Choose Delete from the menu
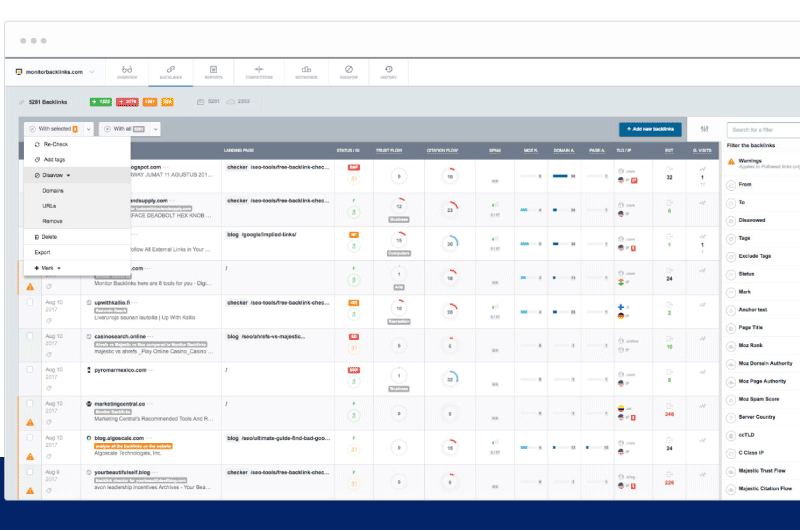The image size is (800, 530). [78, 237]
